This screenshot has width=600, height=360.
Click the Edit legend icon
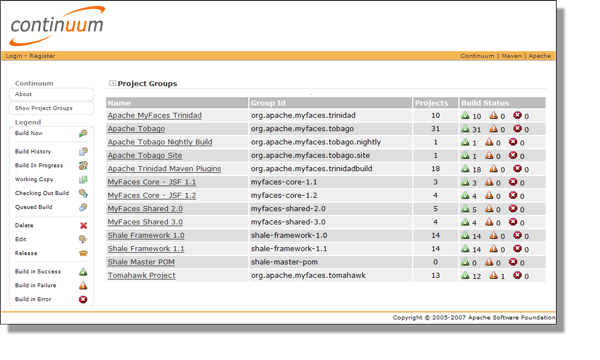(83, 239)
